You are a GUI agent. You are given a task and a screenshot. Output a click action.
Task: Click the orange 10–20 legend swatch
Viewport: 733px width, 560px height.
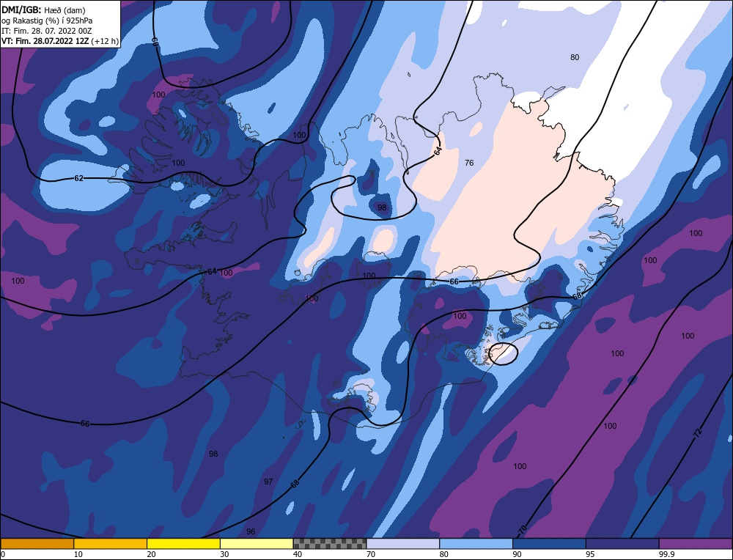pos(111,543)
